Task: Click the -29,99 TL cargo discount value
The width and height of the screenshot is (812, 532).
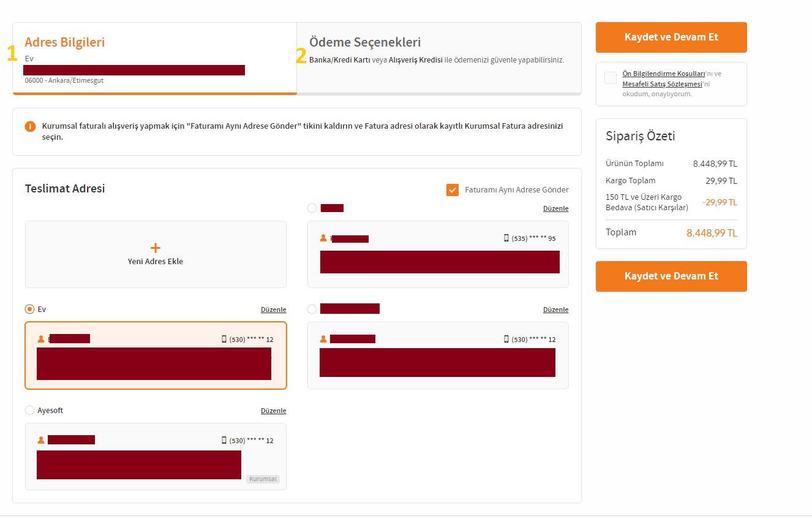Action: 720,202
